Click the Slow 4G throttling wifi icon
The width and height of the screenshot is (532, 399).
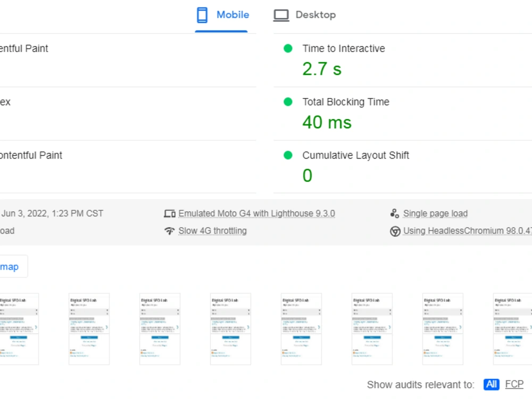pyautogui.click(x=170, y=231)
